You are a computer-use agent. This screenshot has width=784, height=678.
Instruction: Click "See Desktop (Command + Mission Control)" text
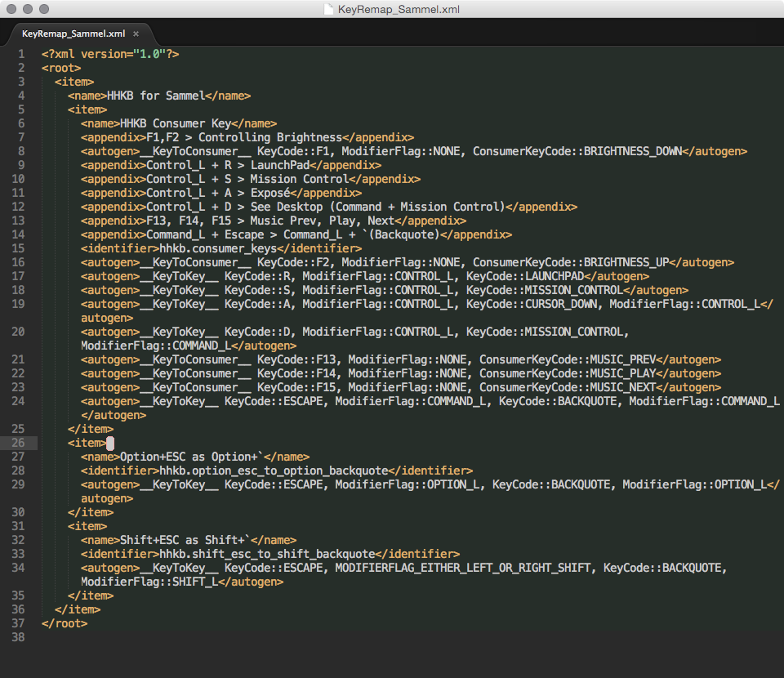tap(377, 207)
